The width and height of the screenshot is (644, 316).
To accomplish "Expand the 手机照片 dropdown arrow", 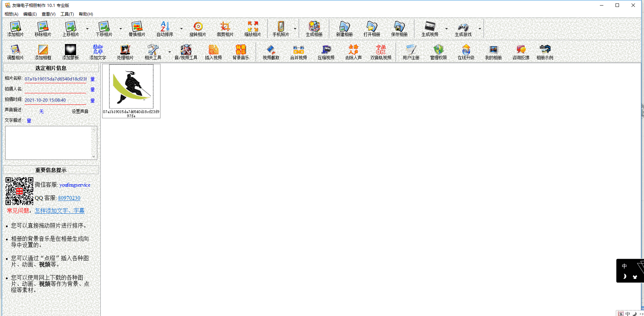I will pyautogui.click(x=295, y=29).
